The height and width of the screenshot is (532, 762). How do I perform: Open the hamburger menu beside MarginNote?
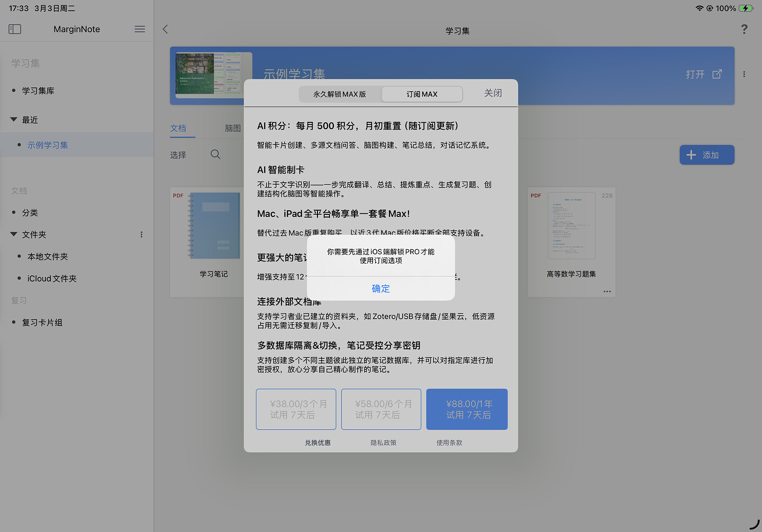[140, 29]
